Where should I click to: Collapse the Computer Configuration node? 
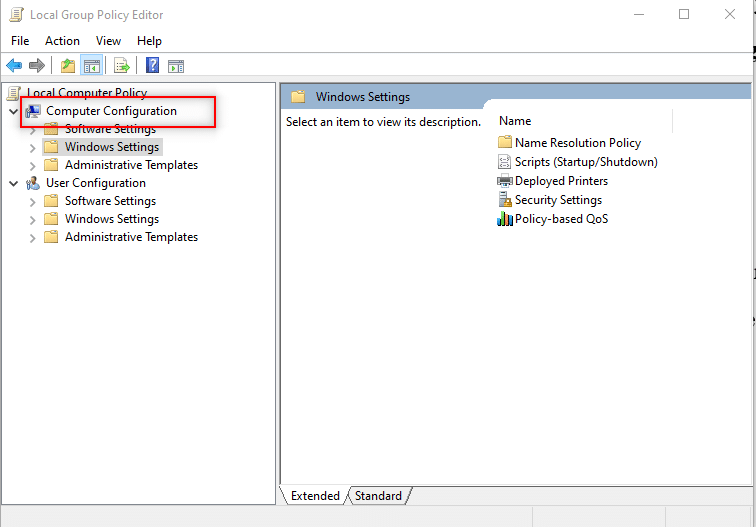14,111
